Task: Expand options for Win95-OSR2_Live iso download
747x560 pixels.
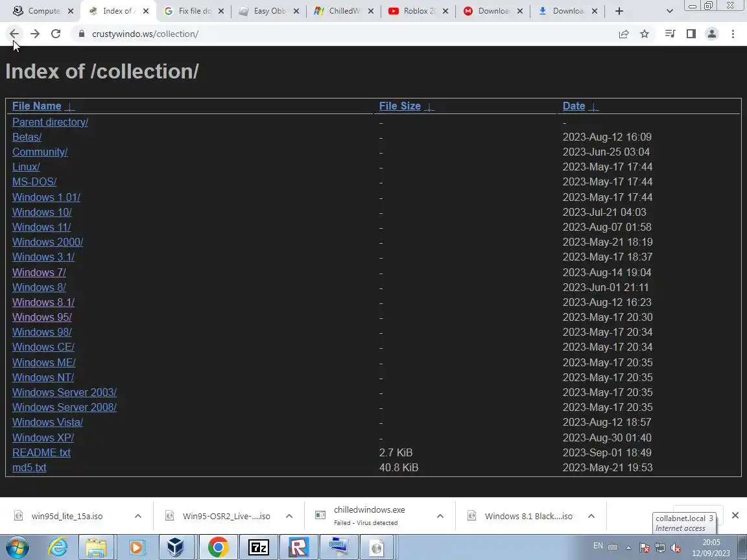Action: pos(289,516)
